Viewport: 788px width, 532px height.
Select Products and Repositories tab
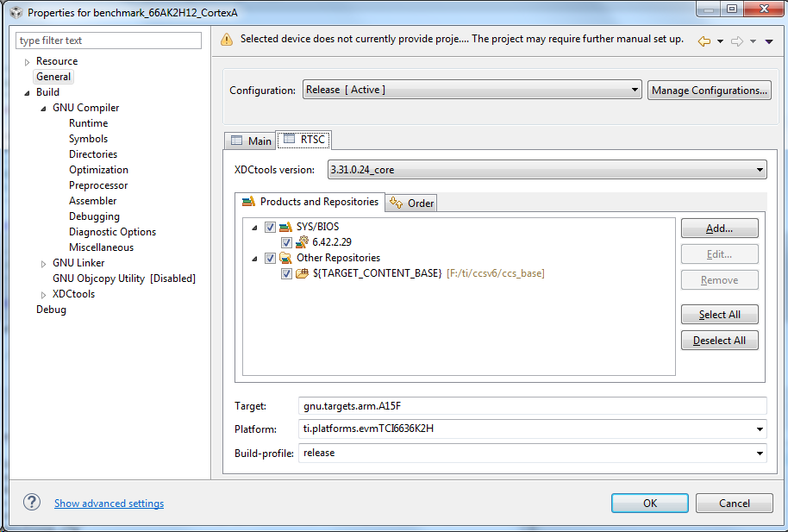(310, 202)
